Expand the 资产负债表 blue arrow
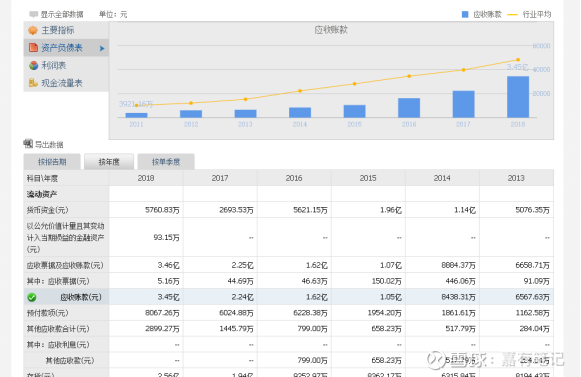 (102, 48)
